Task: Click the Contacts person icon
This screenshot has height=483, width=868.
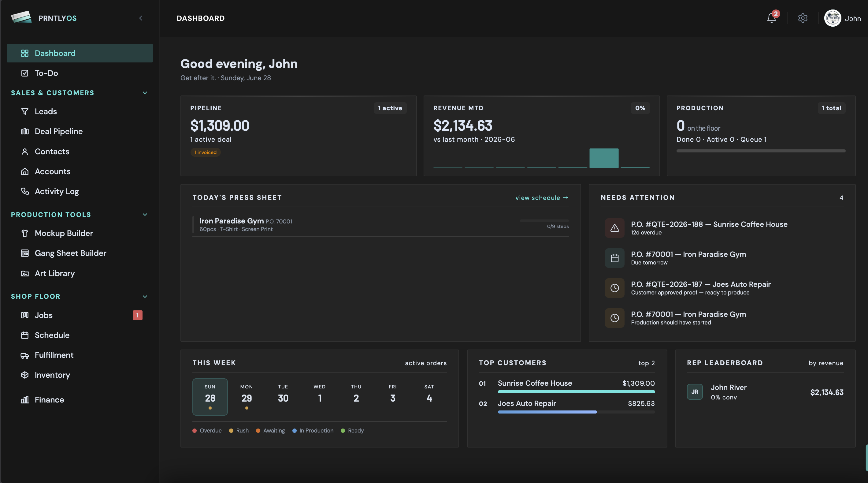Action: point(24,152)
